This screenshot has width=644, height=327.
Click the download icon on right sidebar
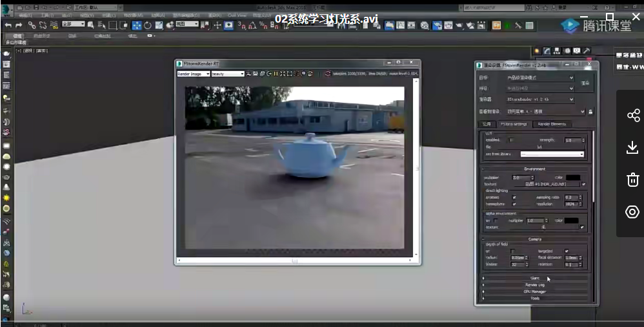click(632, 148)
